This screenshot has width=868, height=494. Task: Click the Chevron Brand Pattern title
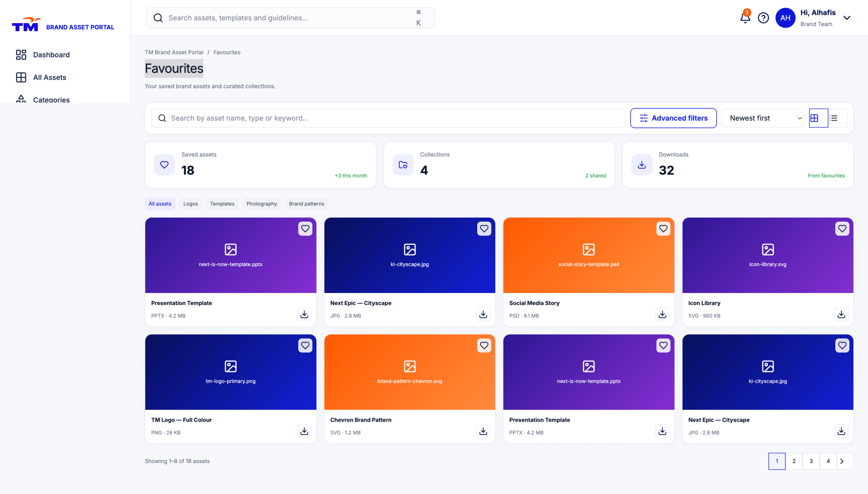pyautogui.click(x=360, y=420)
